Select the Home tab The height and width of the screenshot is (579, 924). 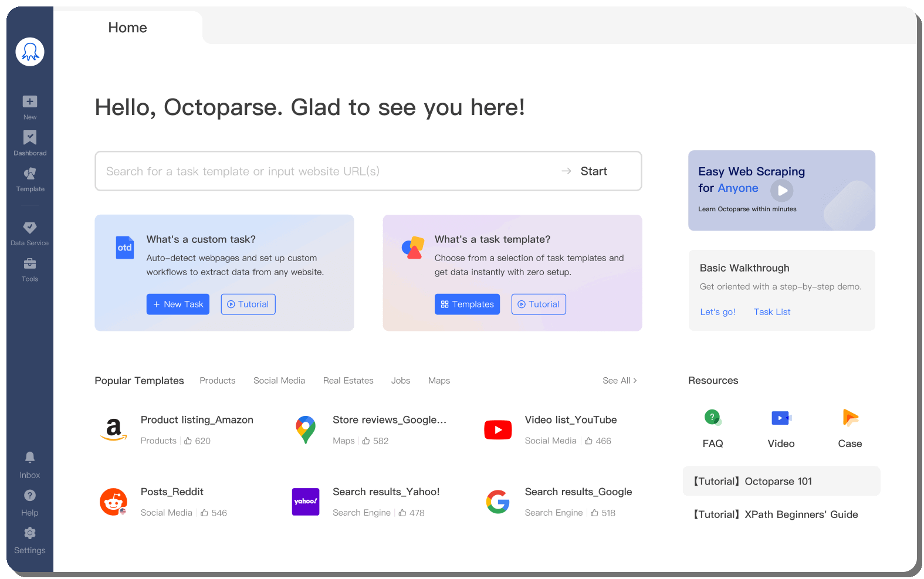[127, 28]
